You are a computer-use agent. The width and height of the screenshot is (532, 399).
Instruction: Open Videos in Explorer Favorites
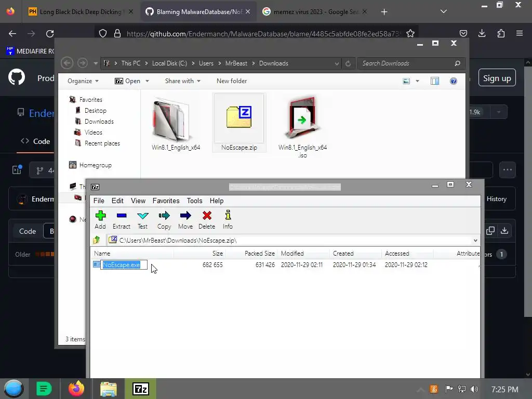94,132
